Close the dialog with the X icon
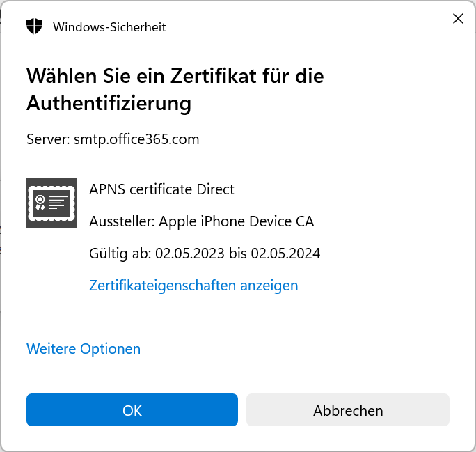The width and height of the screenshot is (476, 452). [458, 19]
